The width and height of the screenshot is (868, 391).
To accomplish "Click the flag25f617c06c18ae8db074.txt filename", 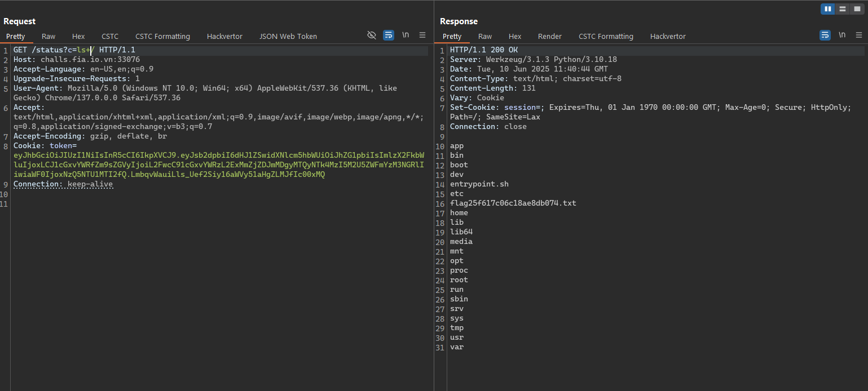I will [x=513, y=203].
